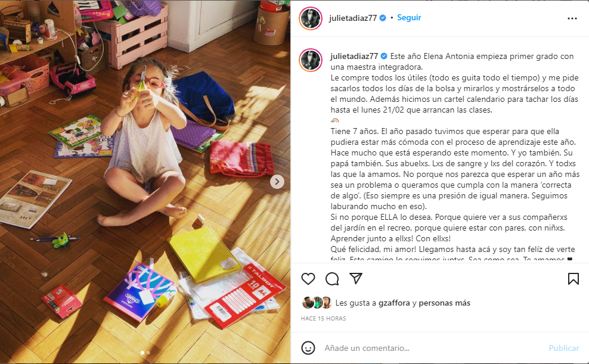This screenshot has height=364, width=589.
Task: Open the three-dot more options menu
Action: click(x=572, y=18)
